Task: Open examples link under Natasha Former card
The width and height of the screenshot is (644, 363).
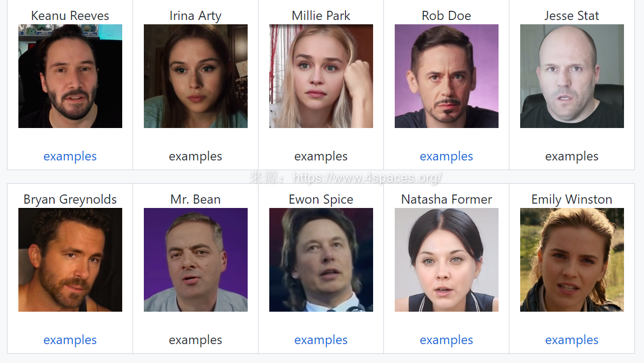Action: [447, 340]
